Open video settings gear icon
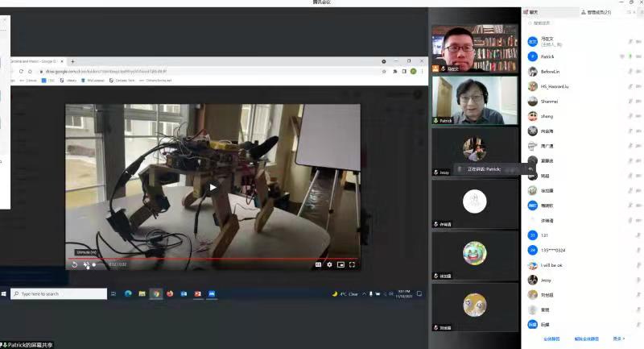Screen dimensions: 644x349 [x=329, y=264]
